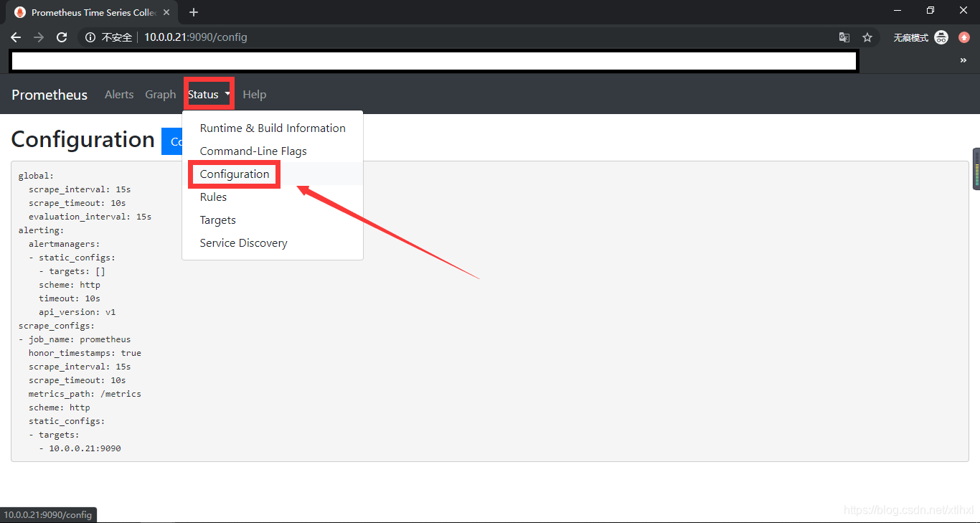Open Targets from the Status menu
This screenshot has width=980, height=523.
[273, 220]
